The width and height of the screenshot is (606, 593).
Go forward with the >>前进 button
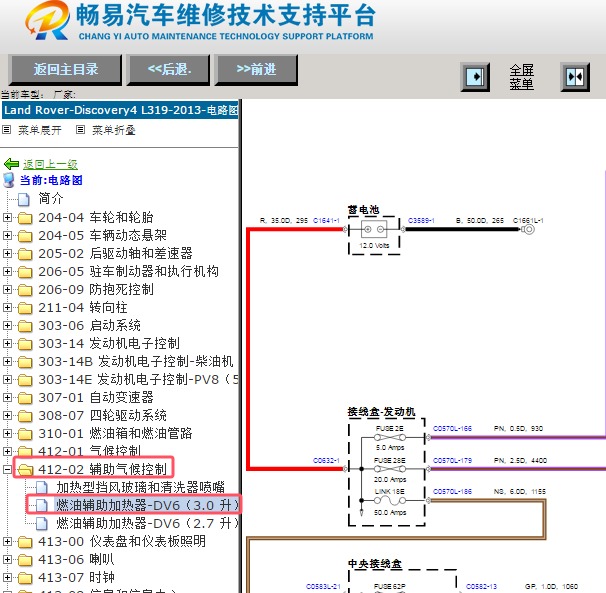[x=256, y=70]
